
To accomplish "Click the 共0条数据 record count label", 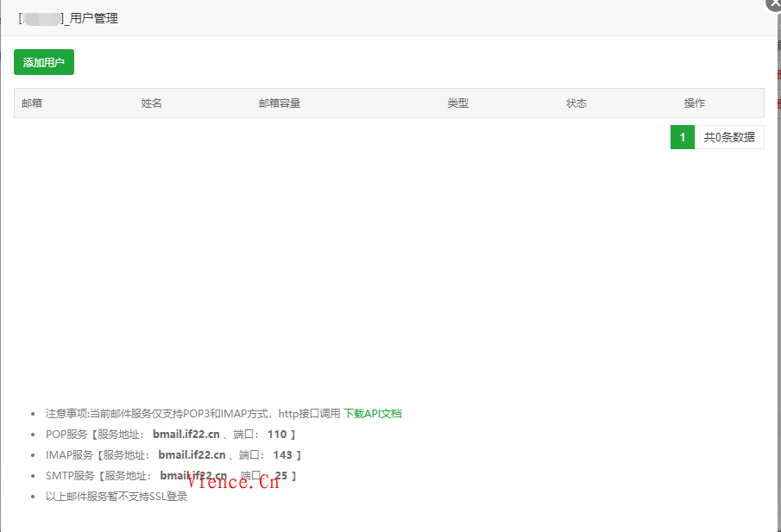I will click(730, 136).
